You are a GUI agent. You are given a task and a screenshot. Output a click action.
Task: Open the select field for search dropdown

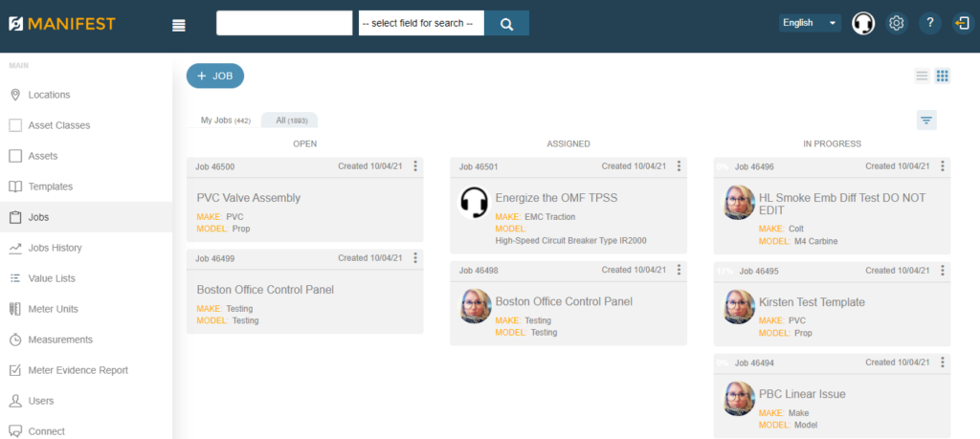[421, 23]
